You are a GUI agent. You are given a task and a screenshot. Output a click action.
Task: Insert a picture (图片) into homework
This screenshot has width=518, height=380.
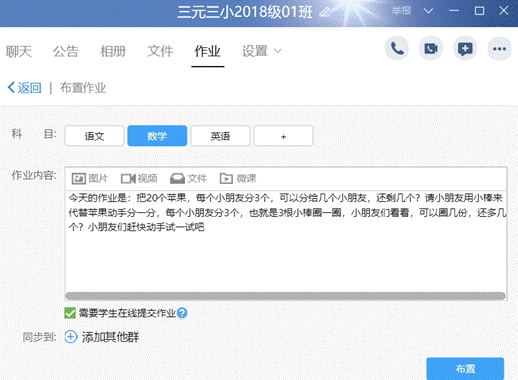pos(90,178)
